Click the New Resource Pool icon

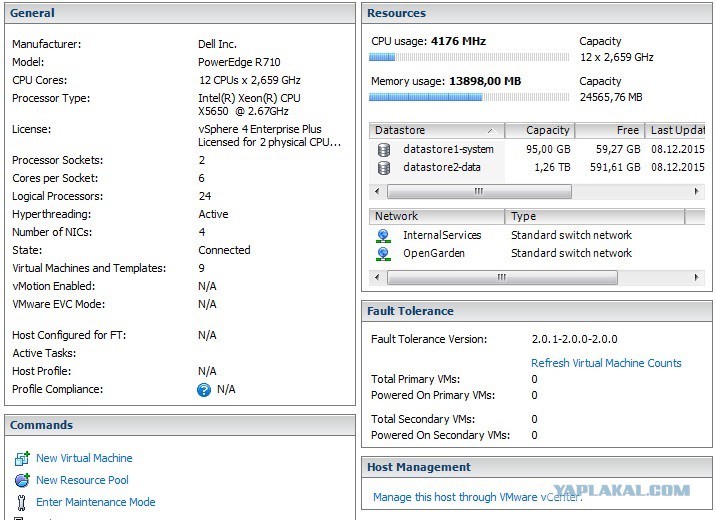pyautogui.click(x=22, y=480)
